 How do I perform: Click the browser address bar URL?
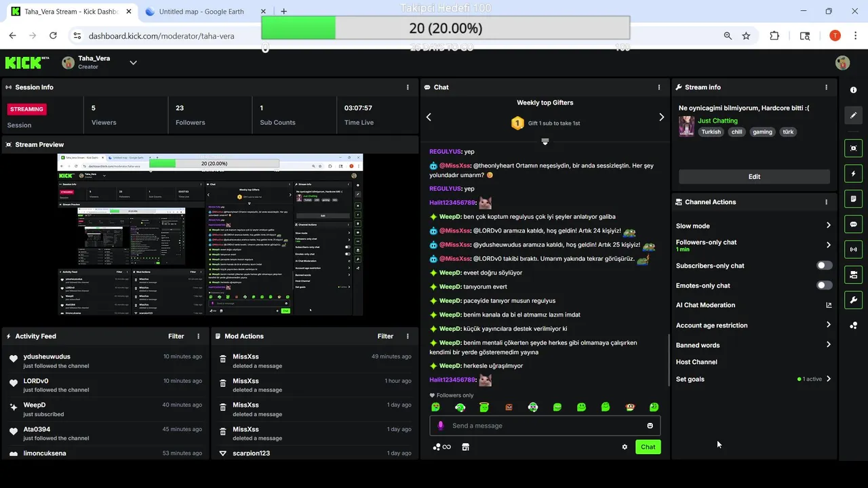click(x=161, y=36)
